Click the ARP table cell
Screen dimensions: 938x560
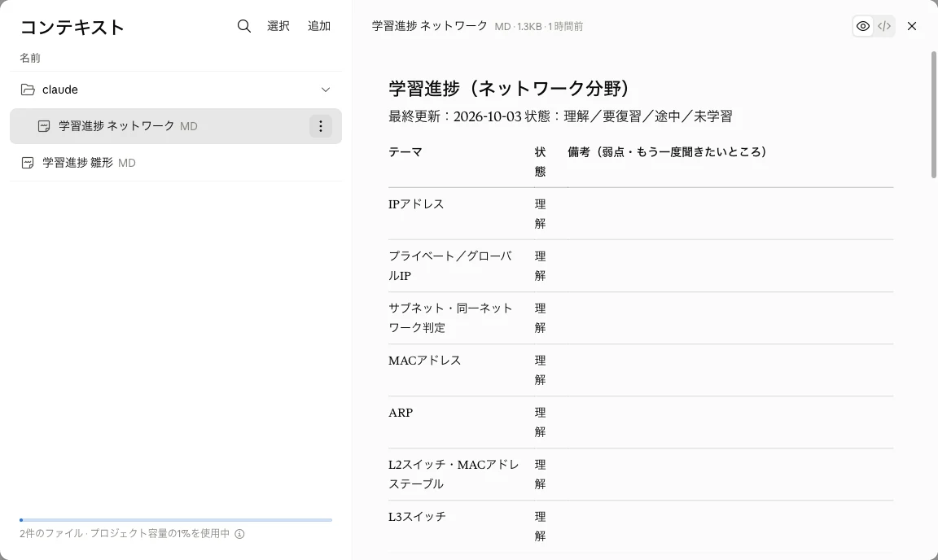(401, 412)
